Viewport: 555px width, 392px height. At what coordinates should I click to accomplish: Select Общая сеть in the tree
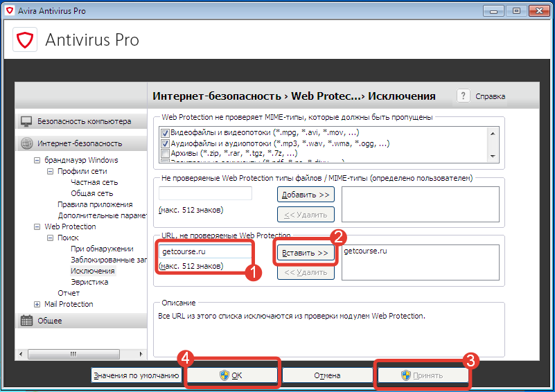[x=91, y=193]
